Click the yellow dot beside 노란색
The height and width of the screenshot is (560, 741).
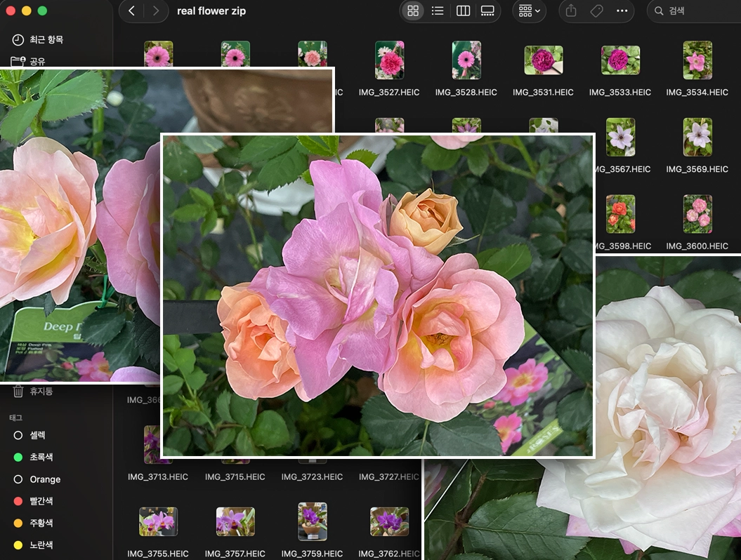(x=18, y=545)
